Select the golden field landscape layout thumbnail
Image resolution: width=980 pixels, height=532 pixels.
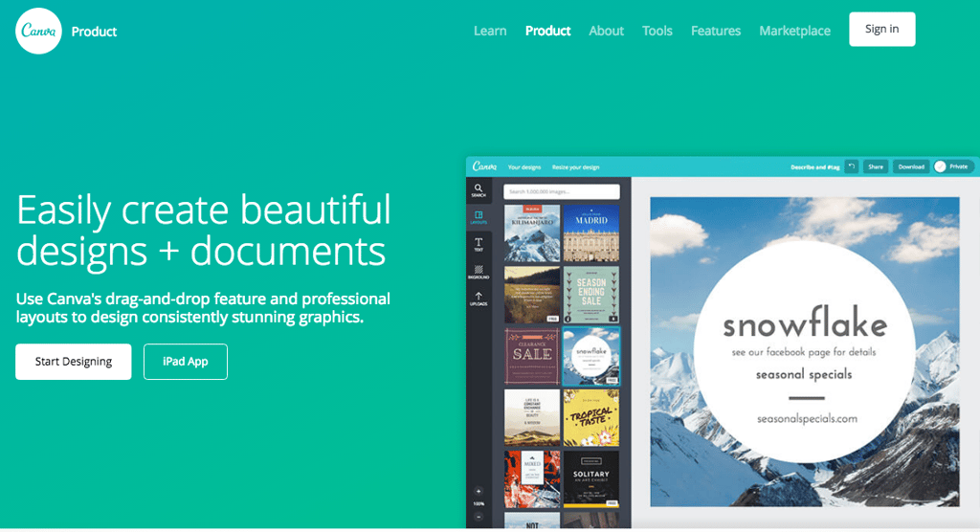532,295
